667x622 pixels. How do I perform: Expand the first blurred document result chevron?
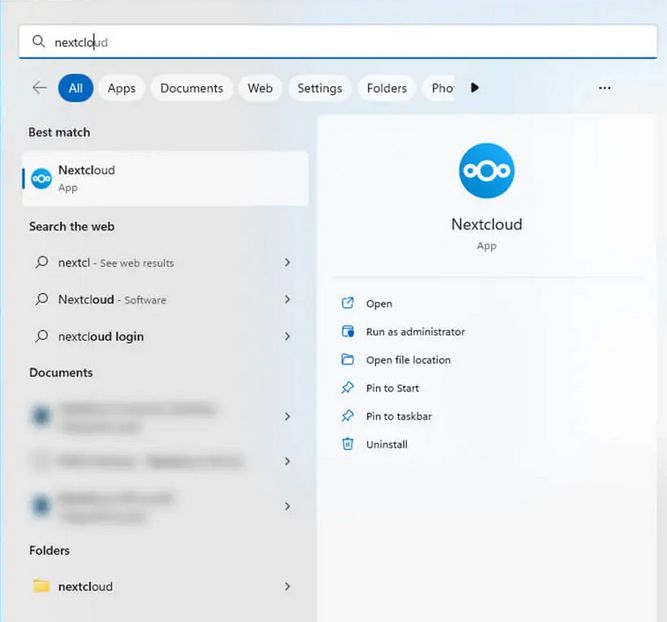coord(288,416)
